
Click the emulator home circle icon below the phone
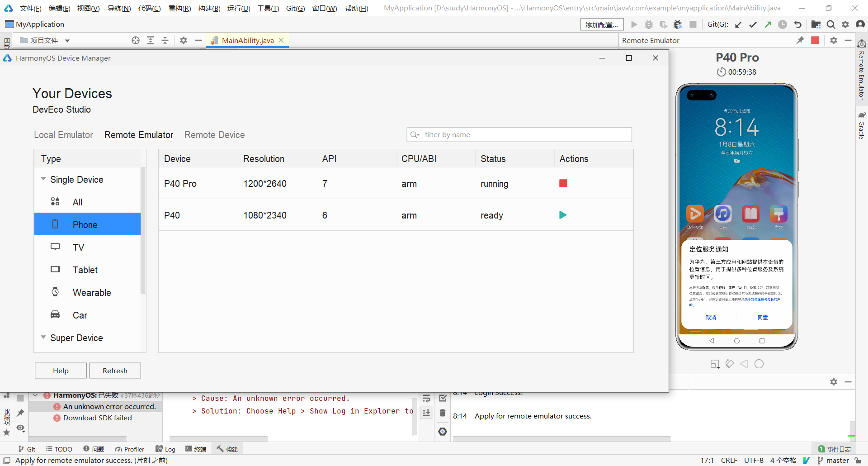click(x=759, y=364)
